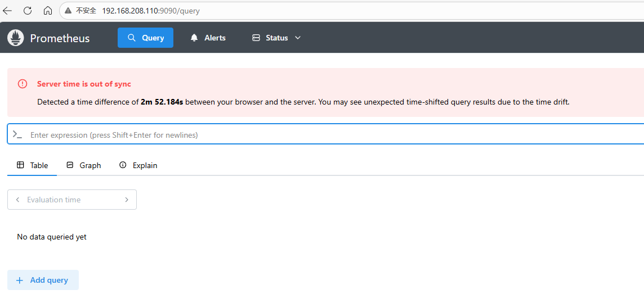Image resolution: width=644 pixels, height=303 pixels.
Task: Click the Prometheus title link
Action: (x=60, y=38)
